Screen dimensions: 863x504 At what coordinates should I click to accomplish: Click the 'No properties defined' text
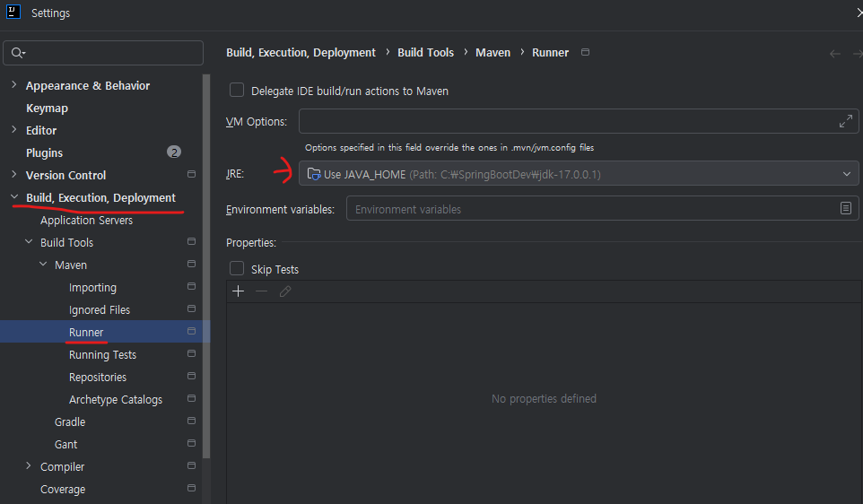(544, 398)
